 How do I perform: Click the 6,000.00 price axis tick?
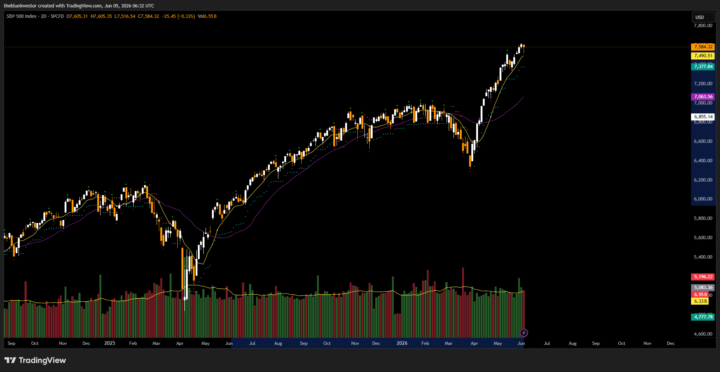[x=704, y=199]
